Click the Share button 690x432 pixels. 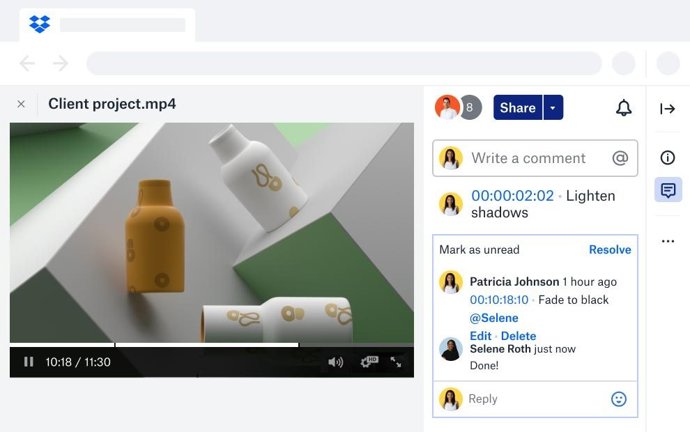click(x=517, y=108)
